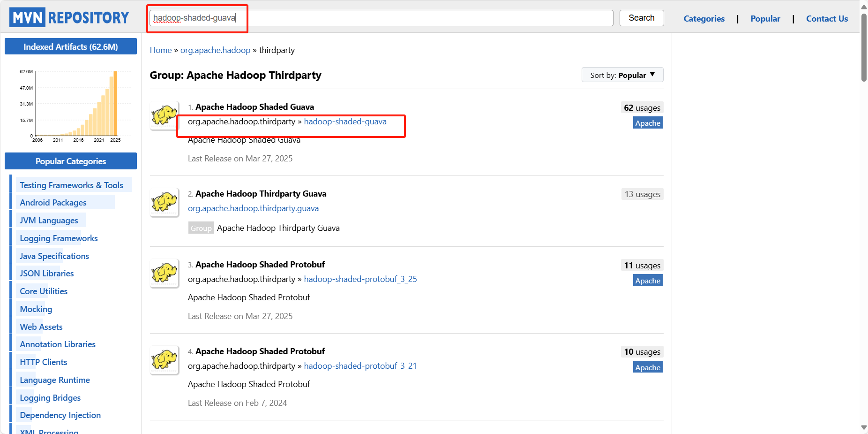868x434 pixels.
Task: Click the MVN Repository logo
Action: point(69,17)
